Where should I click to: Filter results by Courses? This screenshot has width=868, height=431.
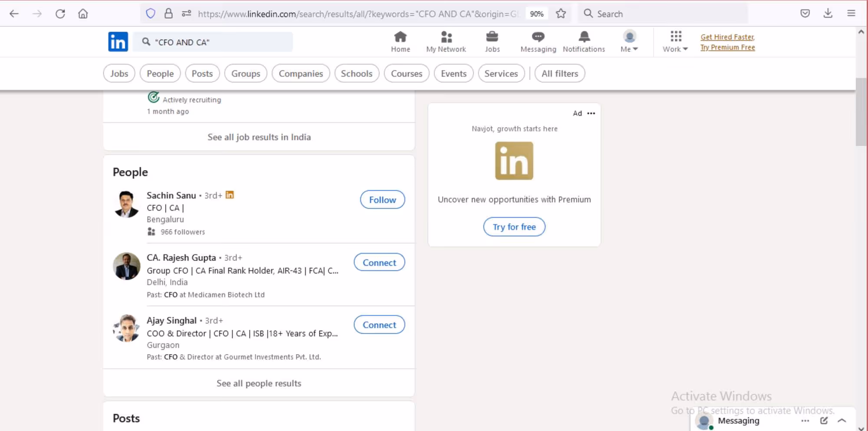point(407,73)
